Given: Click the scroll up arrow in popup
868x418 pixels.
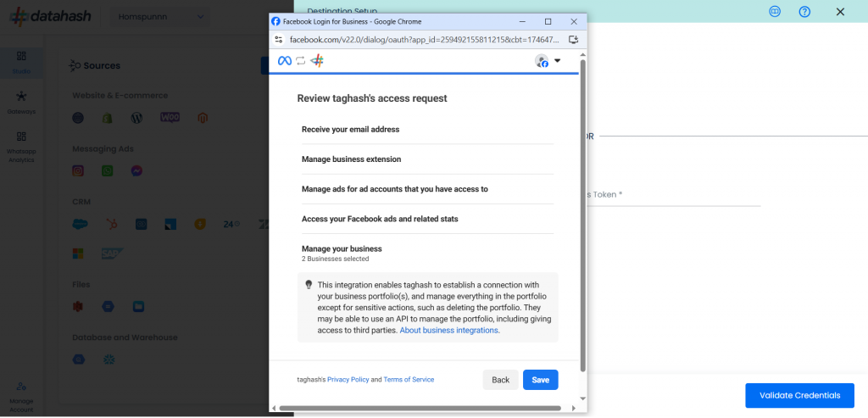Looking at the screenshot, I should pos(582,53).
